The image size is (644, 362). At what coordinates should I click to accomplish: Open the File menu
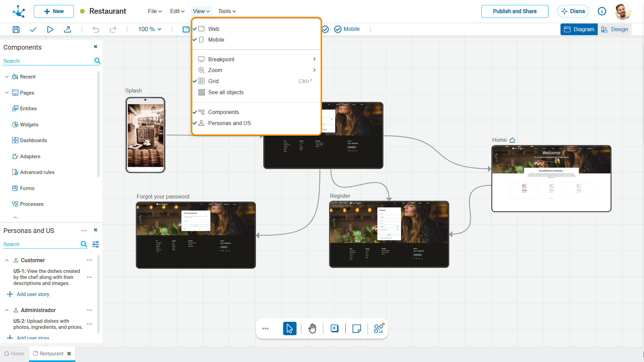(155, 11)
